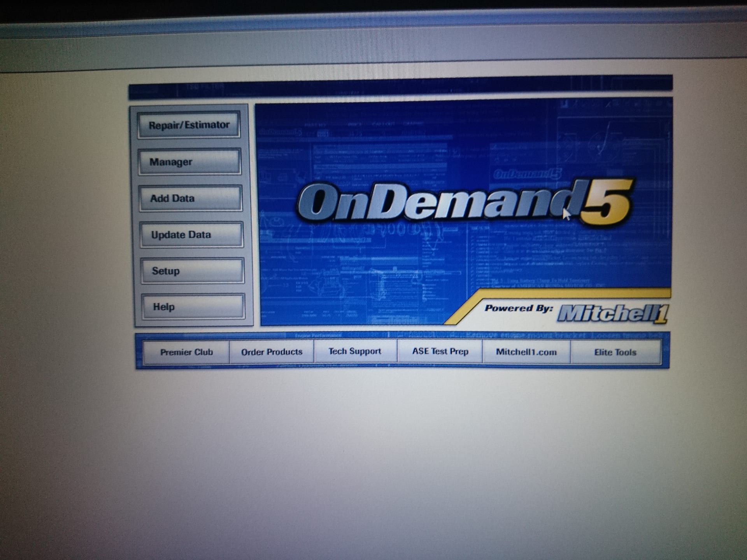
Task: Open Tech Support page
Action: (x=355, y=351)
